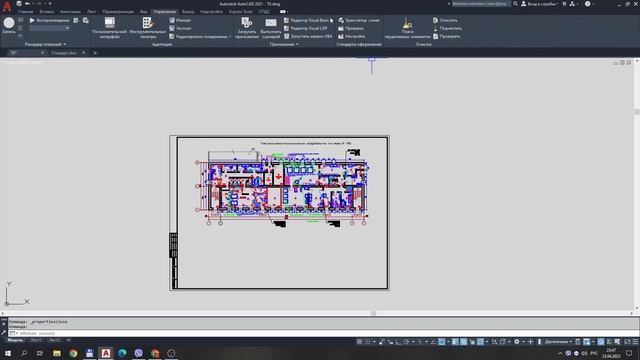Open File Explorer from the taskbar
Image resolution: width=640 pixels, height=360 pixels.
[57, 353]
